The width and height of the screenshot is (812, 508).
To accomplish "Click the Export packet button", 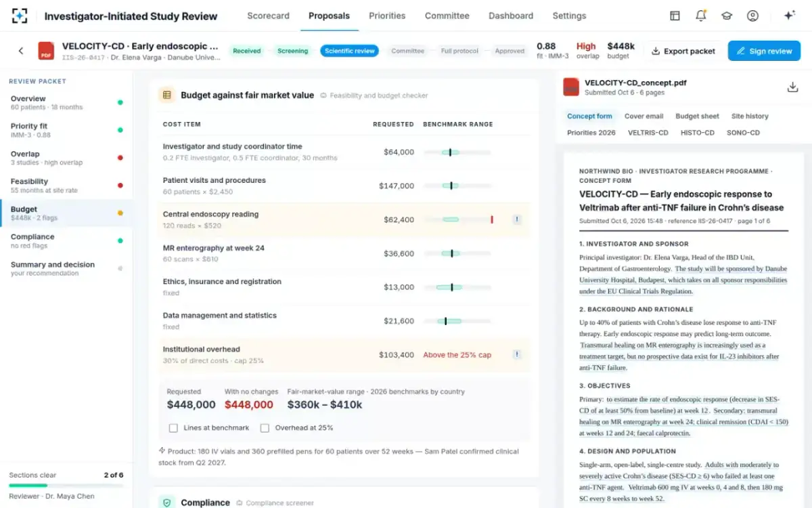I will tap(683, 51).
